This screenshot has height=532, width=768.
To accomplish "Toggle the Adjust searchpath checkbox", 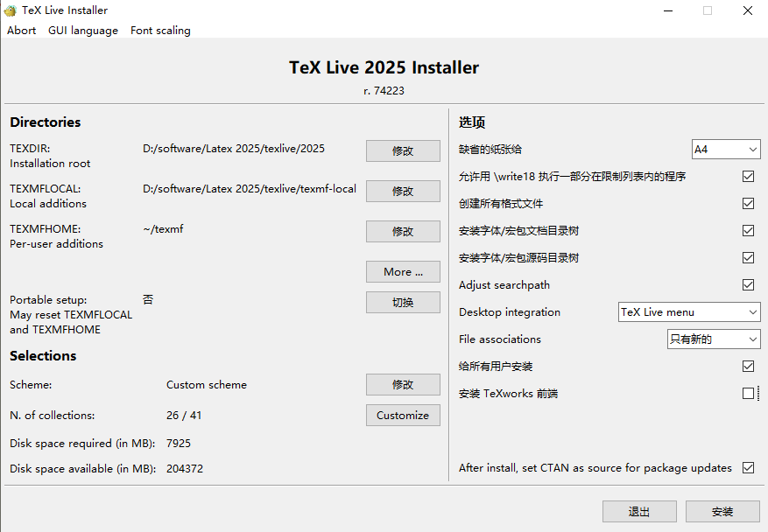I will click(748, 285).
